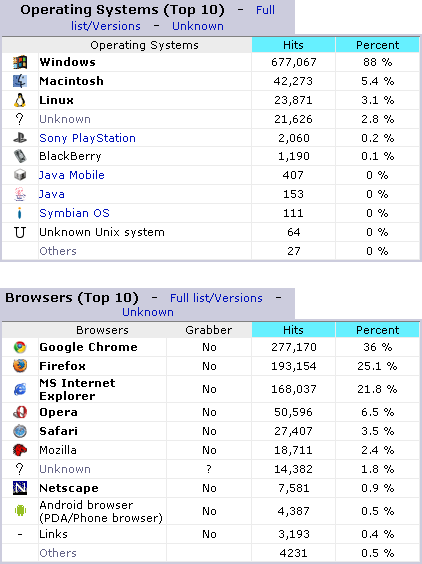Viewport: 422px width, 564px height.
Task: Click the Macintosh Finder icon
Action: tap(20, 81)
